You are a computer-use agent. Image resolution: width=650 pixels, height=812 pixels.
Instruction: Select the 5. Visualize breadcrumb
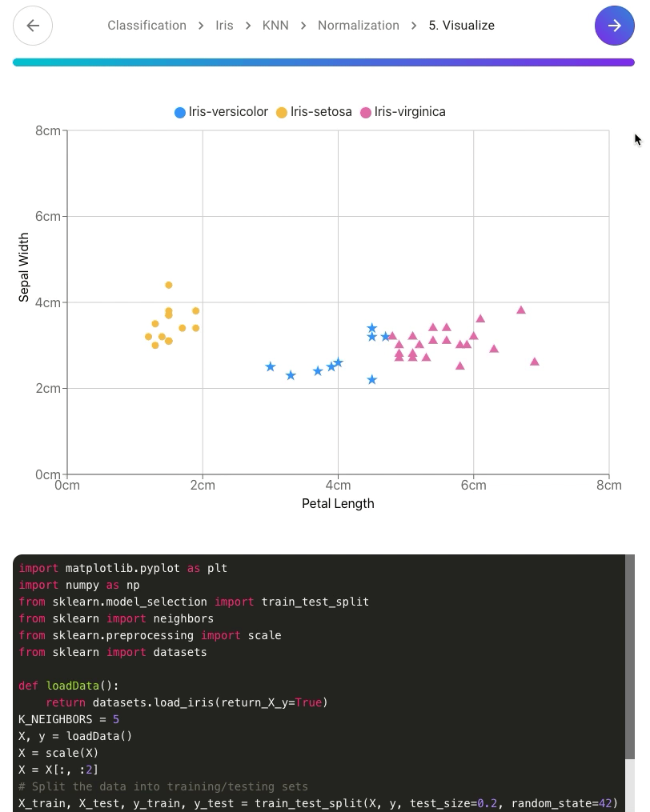click(x=461, y=26)
